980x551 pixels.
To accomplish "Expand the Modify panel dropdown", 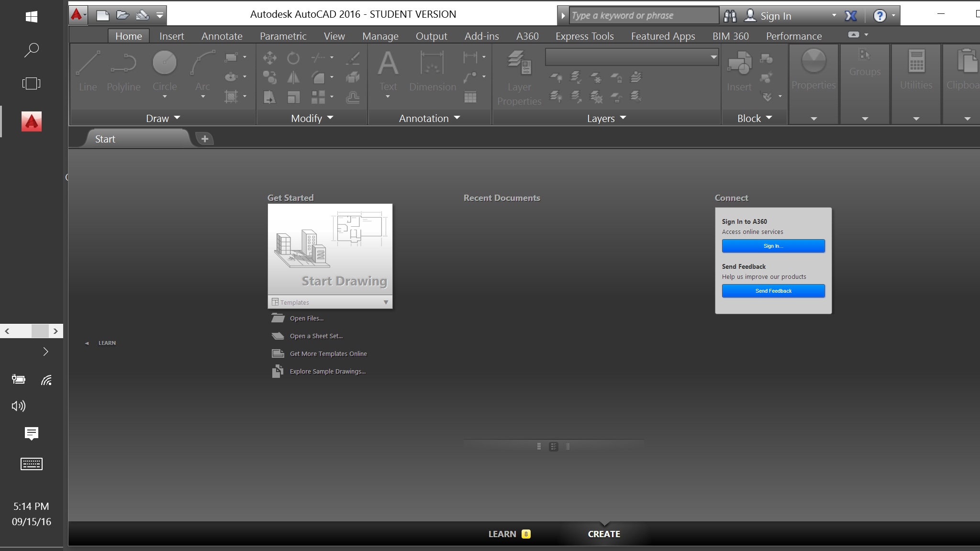I will pyautogui.click(x=312, y=118).
